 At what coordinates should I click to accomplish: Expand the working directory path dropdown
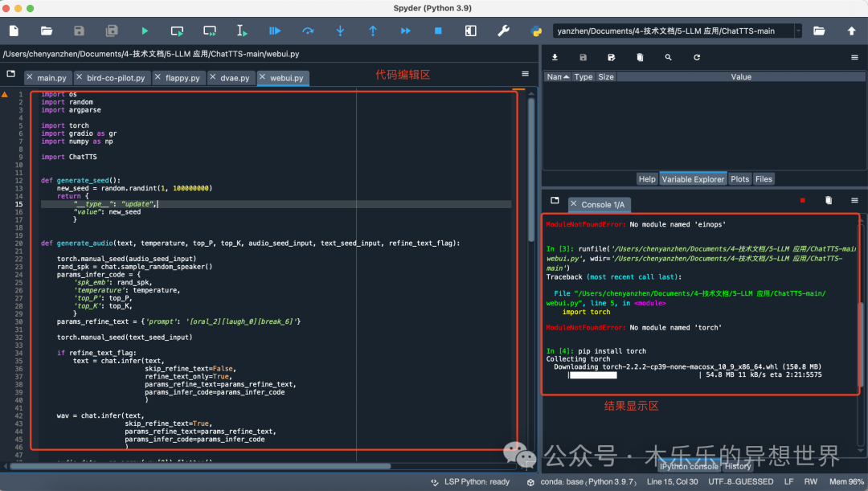tap(798, 31)
